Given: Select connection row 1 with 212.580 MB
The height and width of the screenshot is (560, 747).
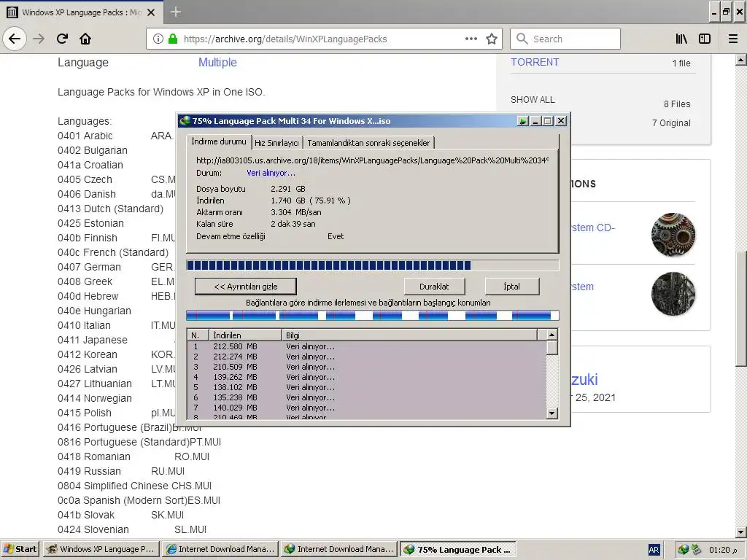Looking at the screenshot, I should click(x=367, y=346).
